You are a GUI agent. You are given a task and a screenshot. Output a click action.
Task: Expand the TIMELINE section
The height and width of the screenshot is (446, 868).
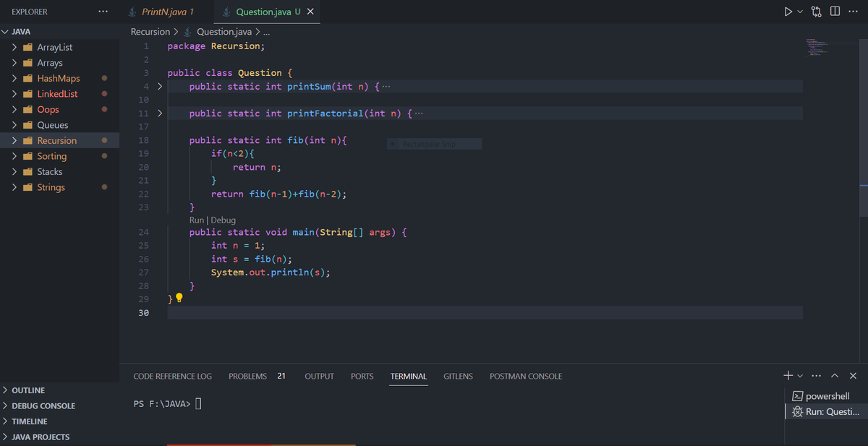30,421
